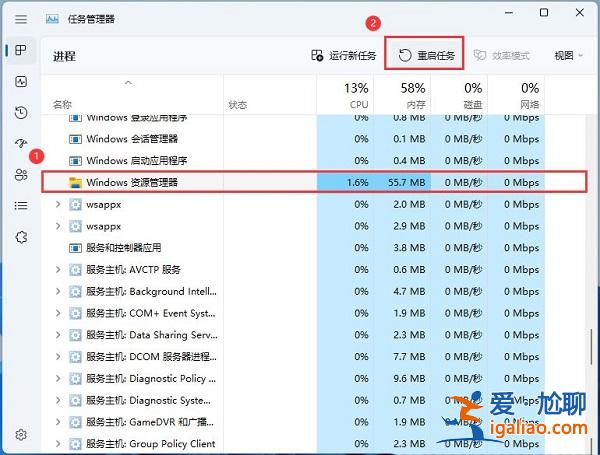Select Windows 启动应用程序 process
Screen dimensions: 600x455
pos(137,161)
